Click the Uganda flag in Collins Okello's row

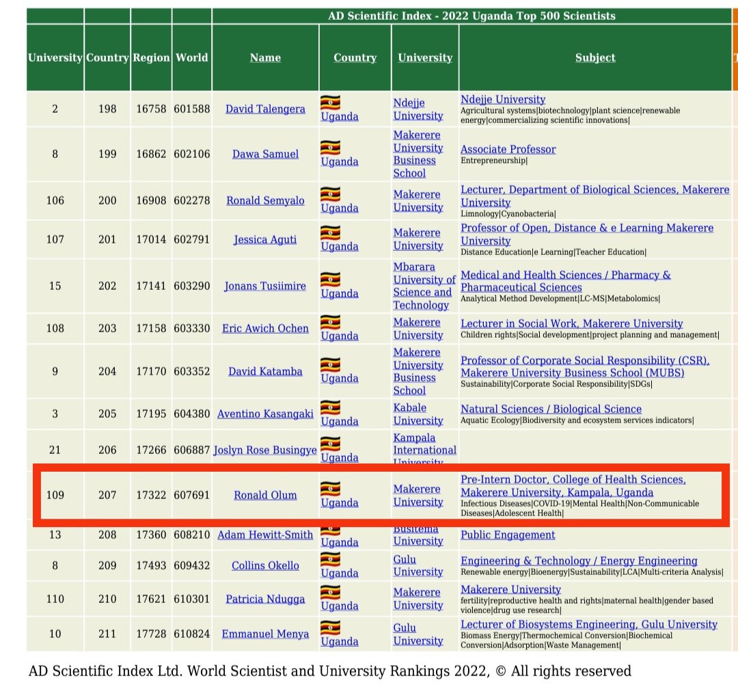point(331,559)
